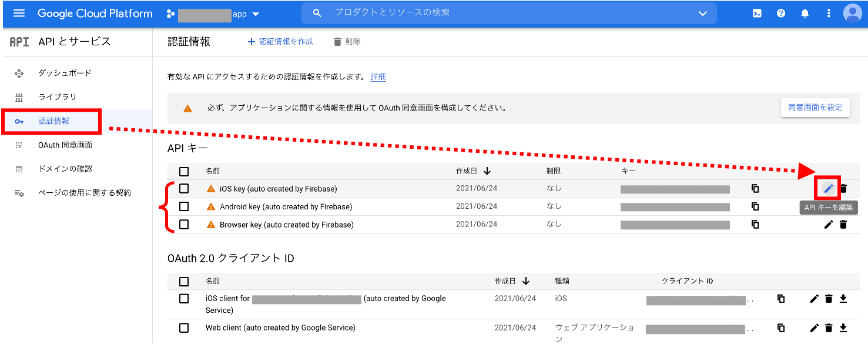Click the クライアント ID column header
868x344 pixels.
point(687,281)
